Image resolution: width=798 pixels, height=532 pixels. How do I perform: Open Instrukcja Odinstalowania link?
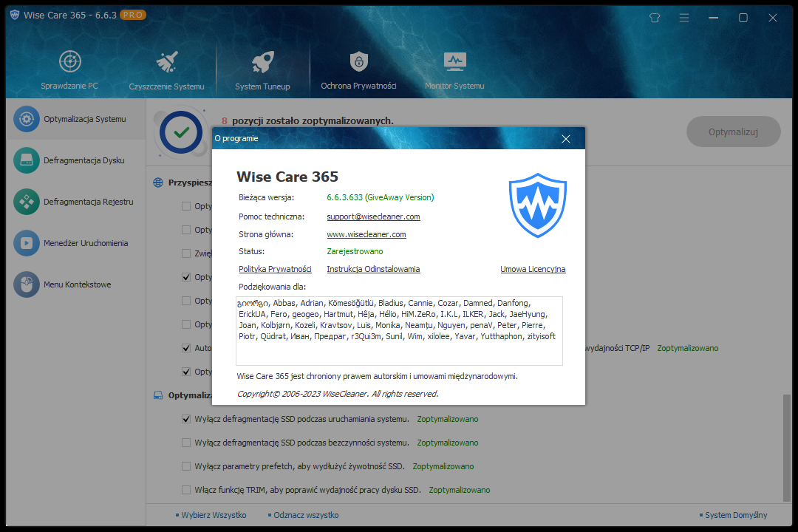pos(374,269)
